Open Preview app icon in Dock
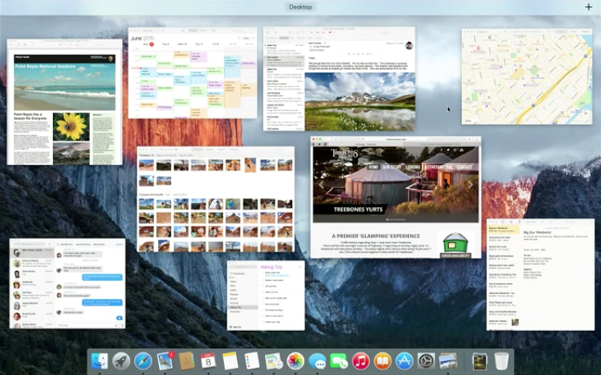 [448, 361]
